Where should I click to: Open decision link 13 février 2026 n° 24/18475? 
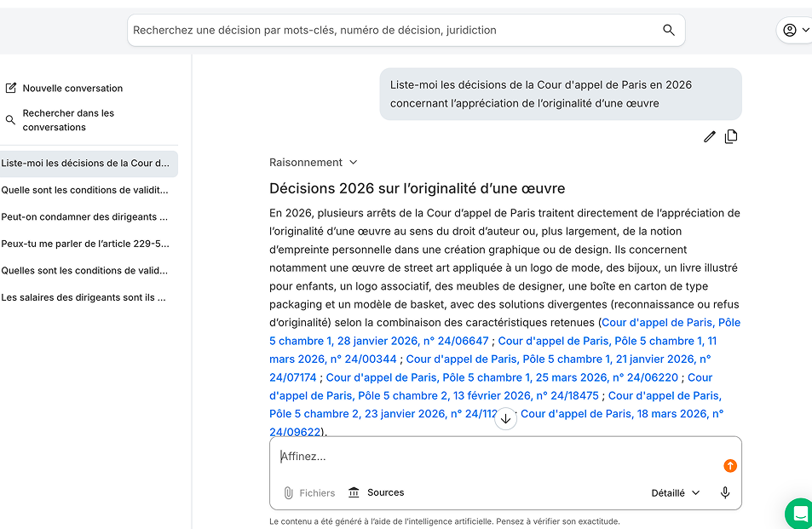pos(434,396)
